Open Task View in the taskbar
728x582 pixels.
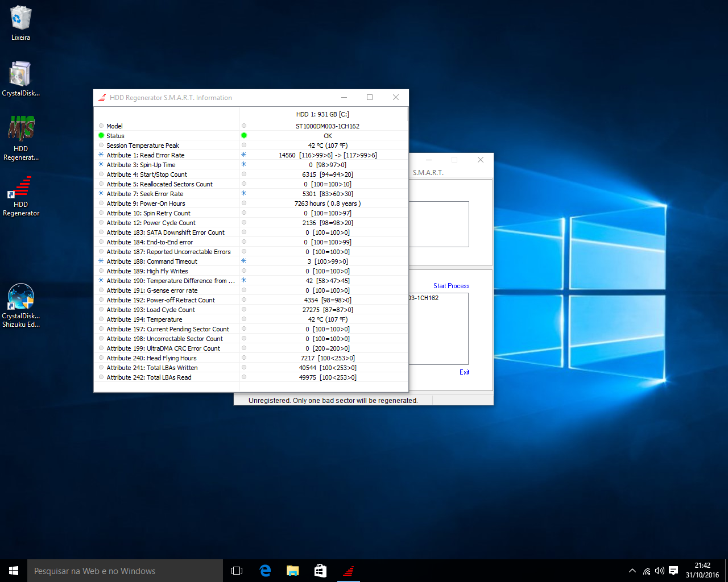pyautogui.click(x=237, y=571)
